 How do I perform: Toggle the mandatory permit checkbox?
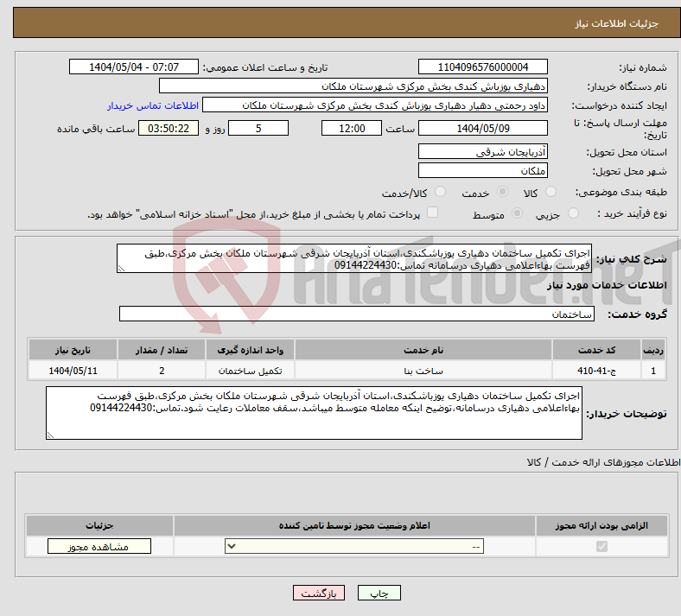tap(601, 546)
